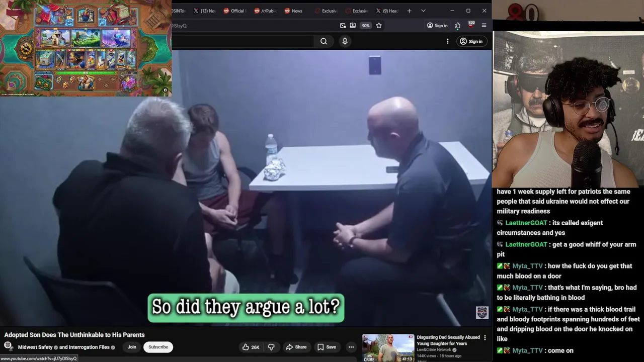Open YouTube settings three-dot menu in header

[447, 41]
